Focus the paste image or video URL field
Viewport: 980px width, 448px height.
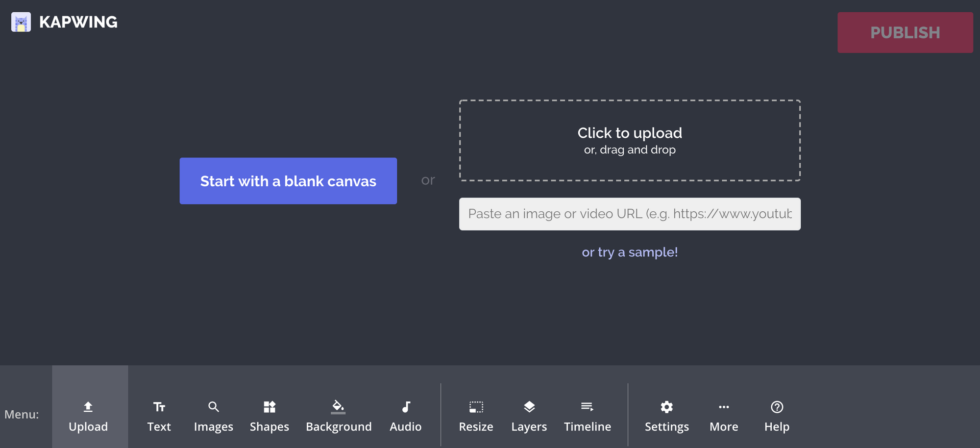click(630, 214)
